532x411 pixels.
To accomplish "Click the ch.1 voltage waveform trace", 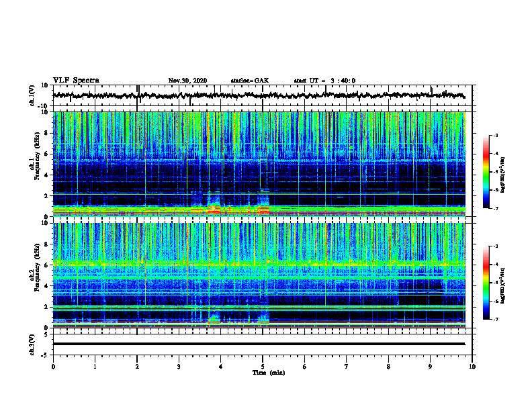I will point(259,95).
